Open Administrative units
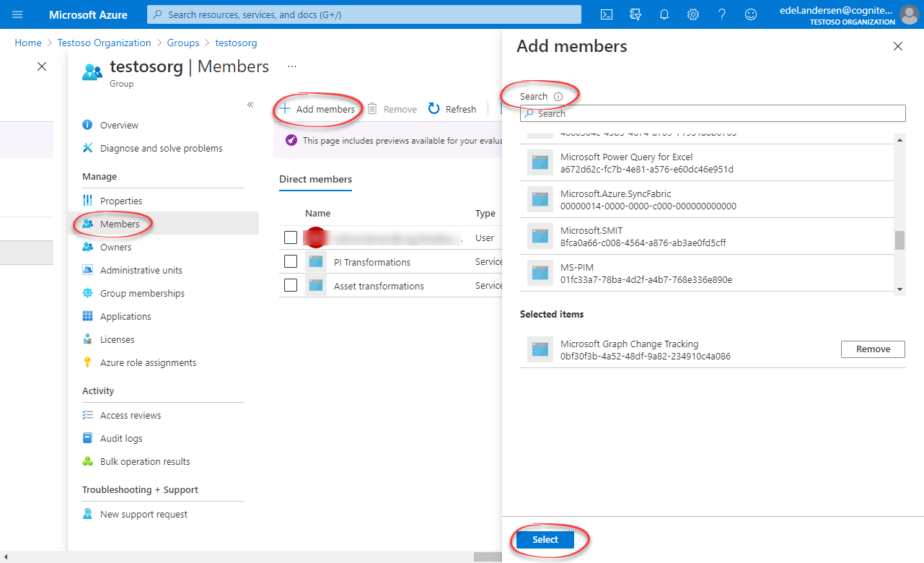Viewport: 924px width, 563px height. tap(141, 270)
